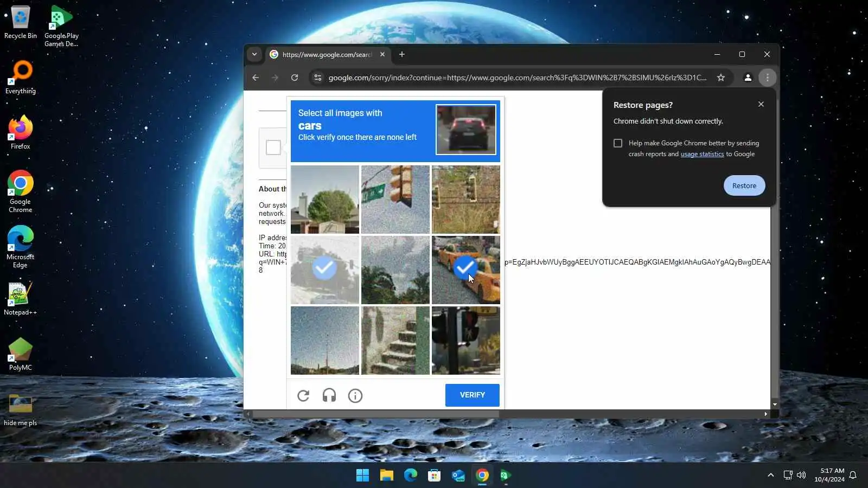Screen dimensions: 868x488
Task: Open the Recycle Bin desktop icon
Action: click(21, 23)
